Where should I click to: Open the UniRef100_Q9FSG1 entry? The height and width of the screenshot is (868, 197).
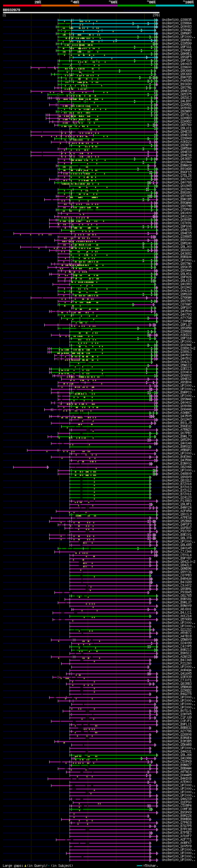177,47
